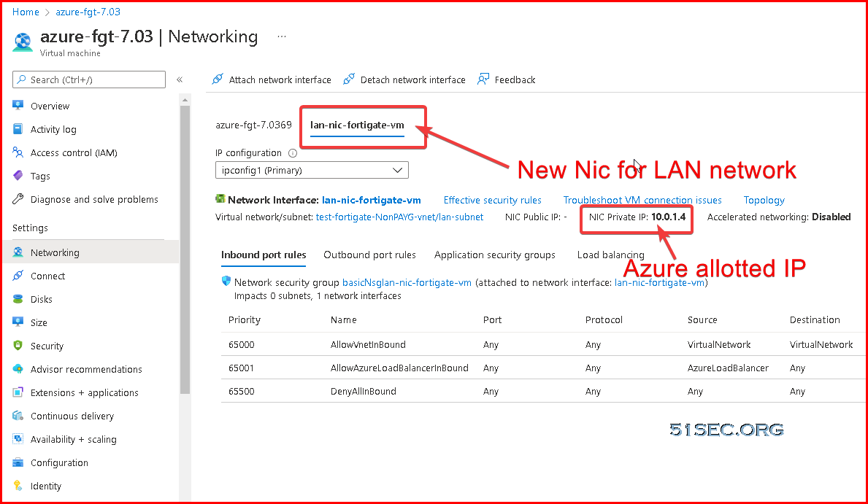868x504 pixels.
Task: Click the Detach network interface label
Action: point(413,80)
